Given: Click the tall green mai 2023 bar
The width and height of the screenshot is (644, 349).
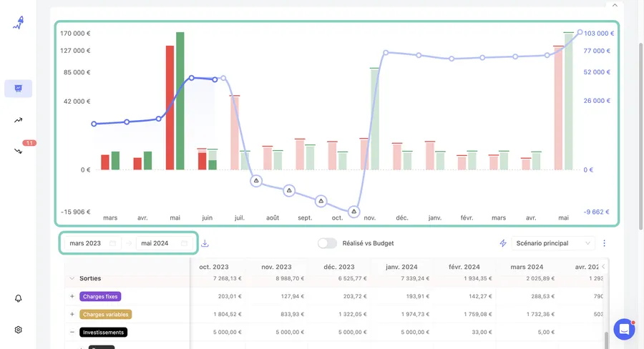Looking at the screenshot, I should click(180, 101).
